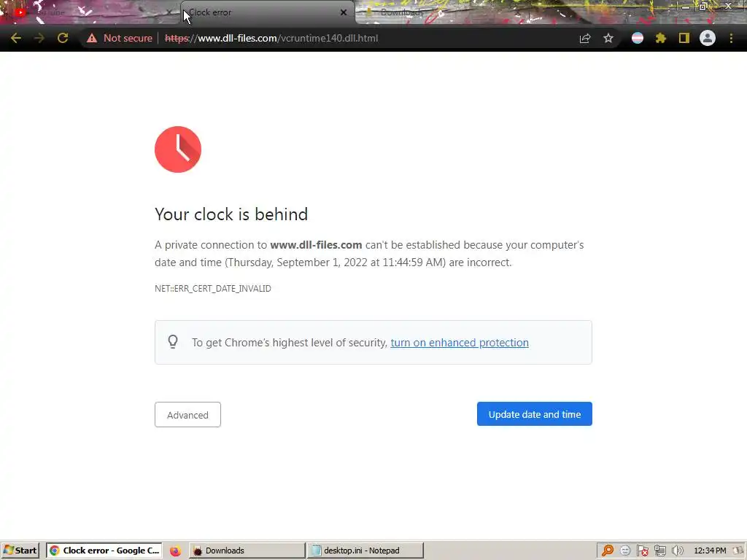Viewport: 747px width, 560px height.
Task: Open the Extensions puzzle piece menu
Action: (661, 38)
